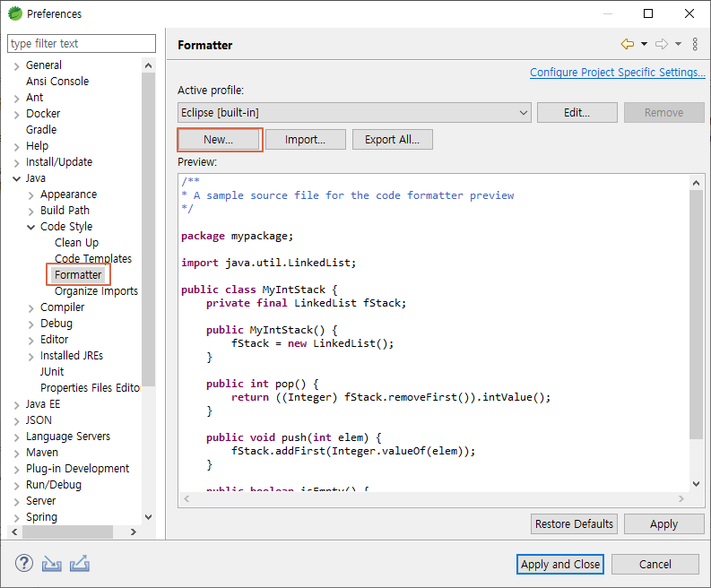Open Configure Project Specific Settings link
This screenshot has width=711, height=588.
click(618, 73)
